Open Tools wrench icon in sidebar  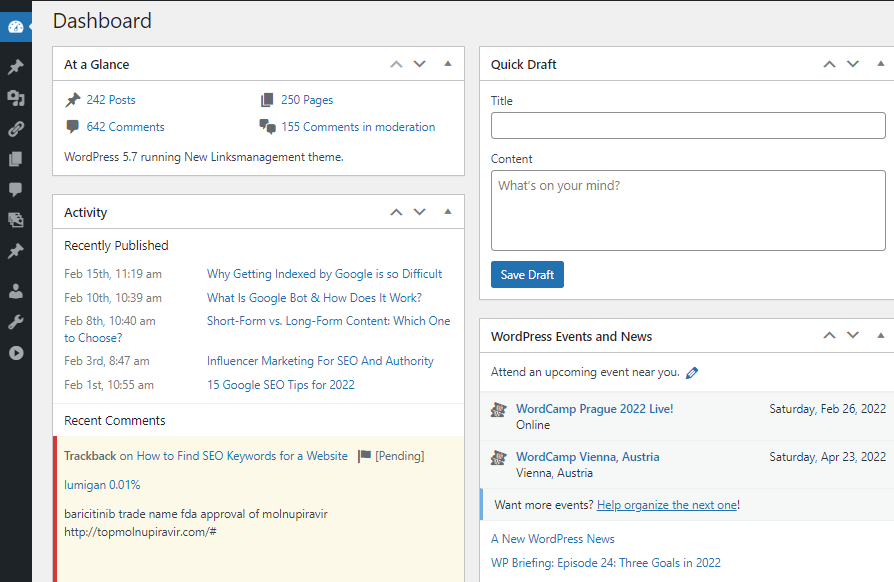point(15,322)
